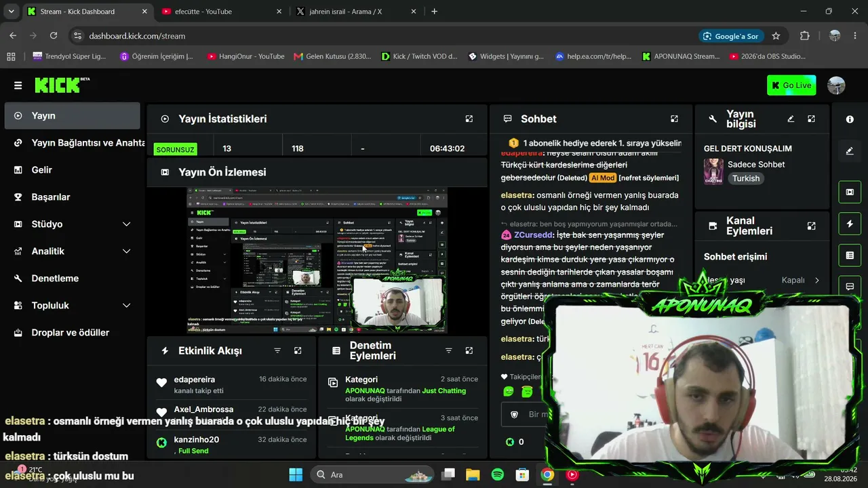
Task: Click the Full Send link under kanzinho20
Action: point(193,451)
